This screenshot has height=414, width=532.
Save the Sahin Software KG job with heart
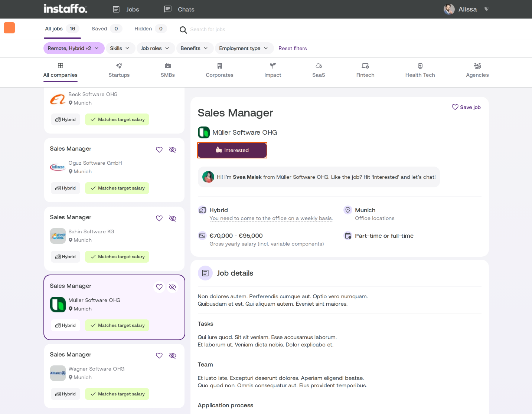point(159,218)
